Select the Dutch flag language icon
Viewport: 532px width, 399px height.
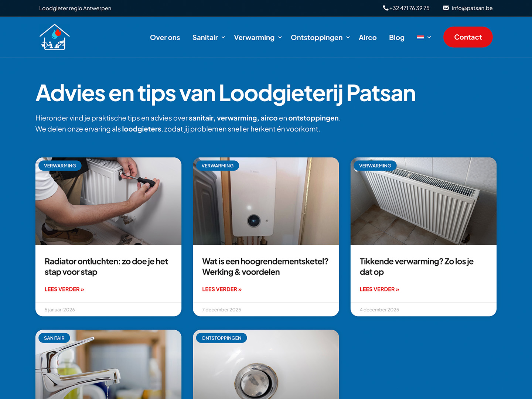click(x=420, y=37)
